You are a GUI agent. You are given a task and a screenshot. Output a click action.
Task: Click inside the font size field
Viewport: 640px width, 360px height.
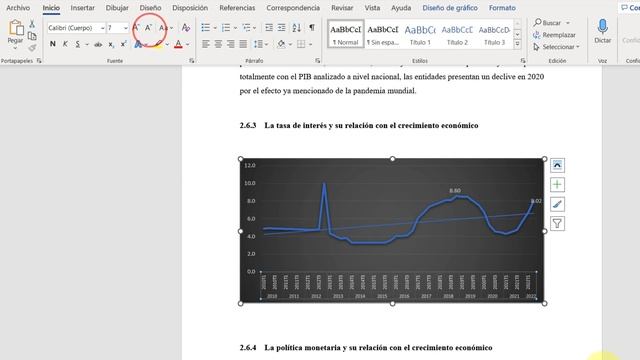[114, 28]
